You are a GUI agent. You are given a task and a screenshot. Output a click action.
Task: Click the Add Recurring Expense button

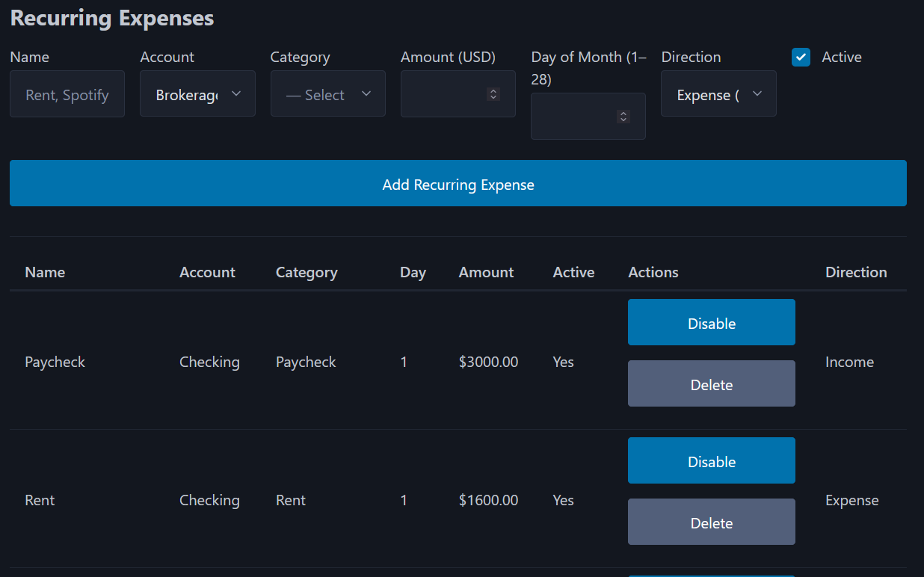click(x=458, y=183)
